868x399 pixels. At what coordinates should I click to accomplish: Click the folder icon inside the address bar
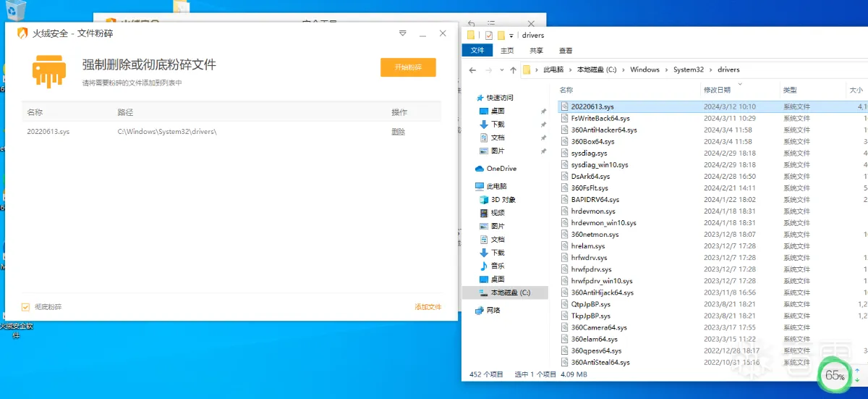coord(527,70)
